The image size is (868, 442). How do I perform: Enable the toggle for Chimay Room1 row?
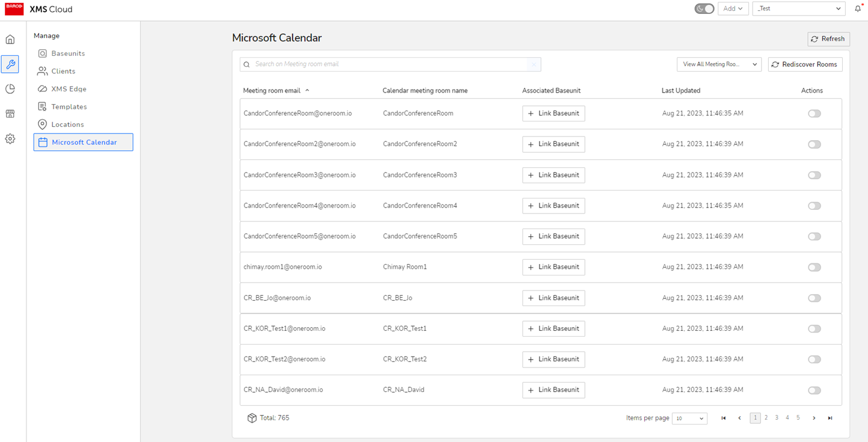click(814, 268)
